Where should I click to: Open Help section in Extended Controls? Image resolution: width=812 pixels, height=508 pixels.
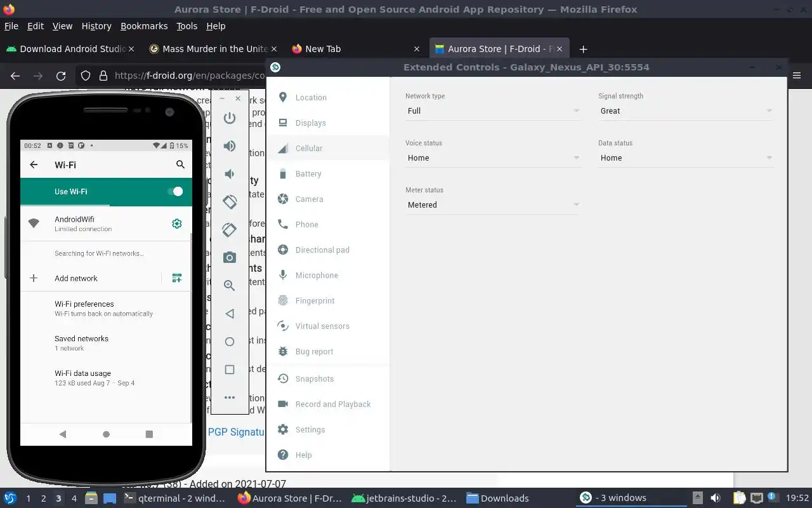pos(327,455)
